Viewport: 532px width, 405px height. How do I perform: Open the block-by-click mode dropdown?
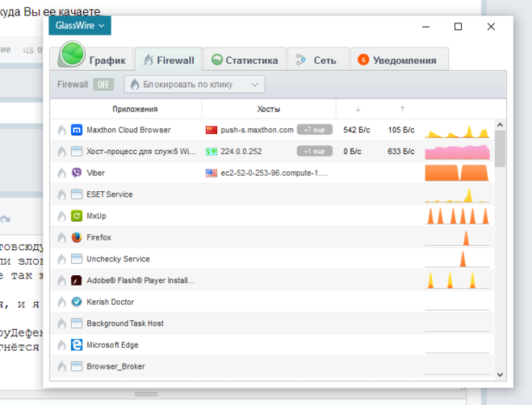195,85
